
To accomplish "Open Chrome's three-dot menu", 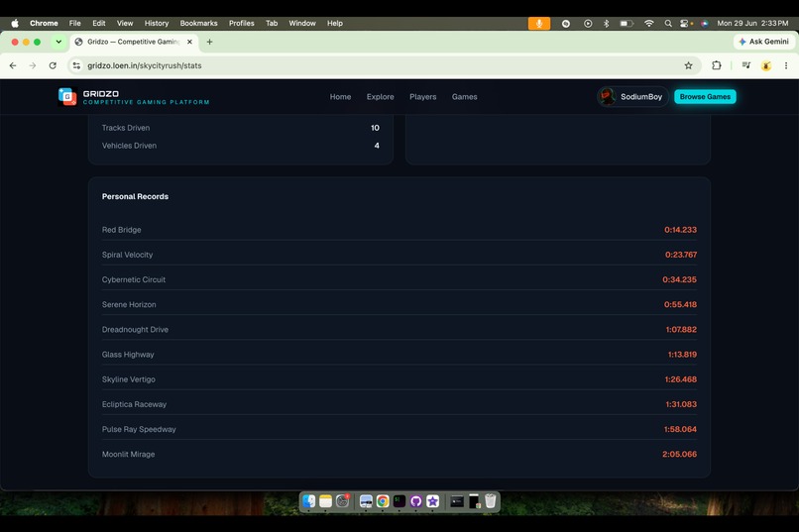I will click(x=786, y=65).
